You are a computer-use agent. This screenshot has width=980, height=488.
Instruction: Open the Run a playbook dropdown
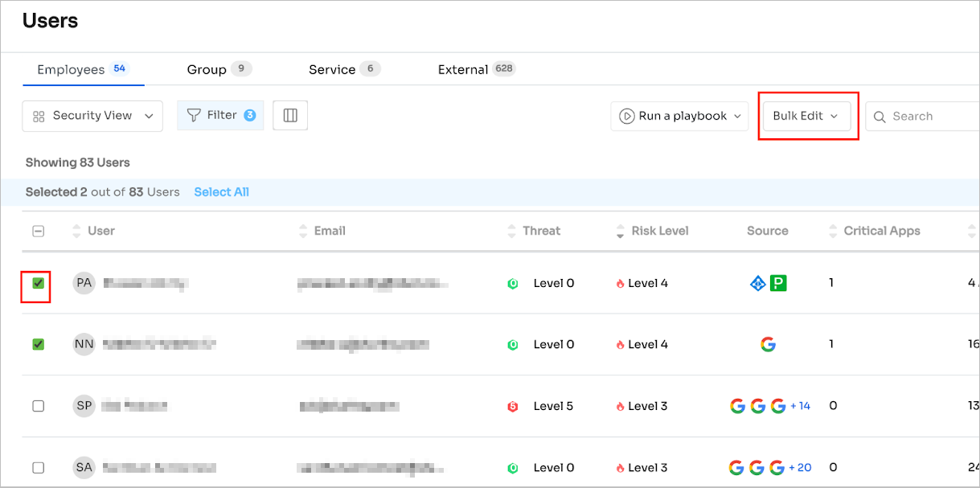pos(680,117)
